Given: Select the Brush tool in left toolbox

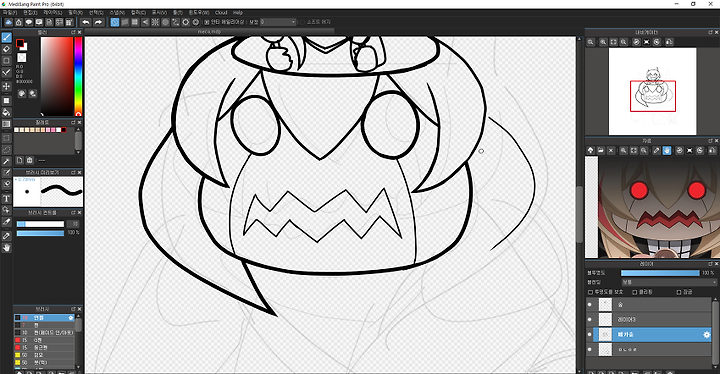Looking at the screenshot, I should [6, 37].
